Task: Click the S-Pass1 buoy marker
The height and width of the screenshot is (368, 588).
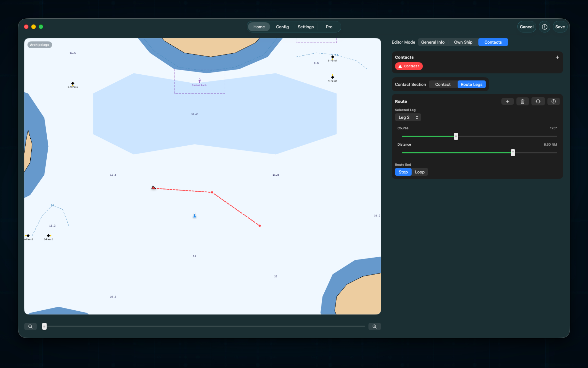Action: point(332,57)
